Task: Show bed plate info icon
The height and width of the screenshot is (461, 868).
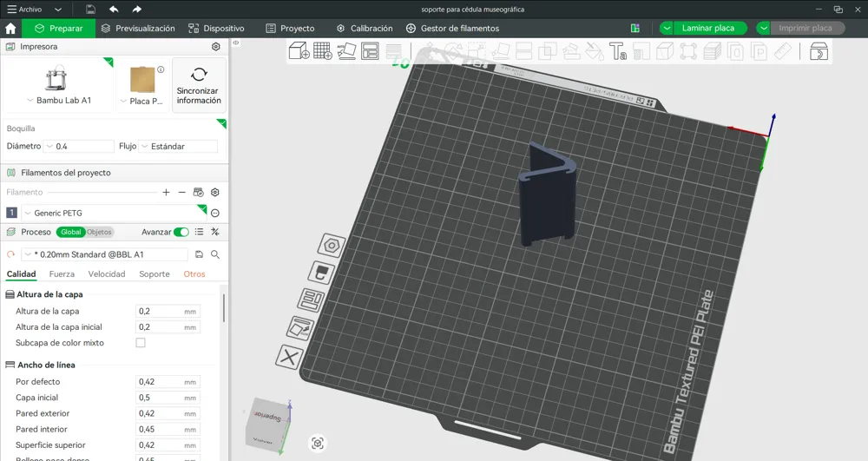Action: [x=161, y=69]
